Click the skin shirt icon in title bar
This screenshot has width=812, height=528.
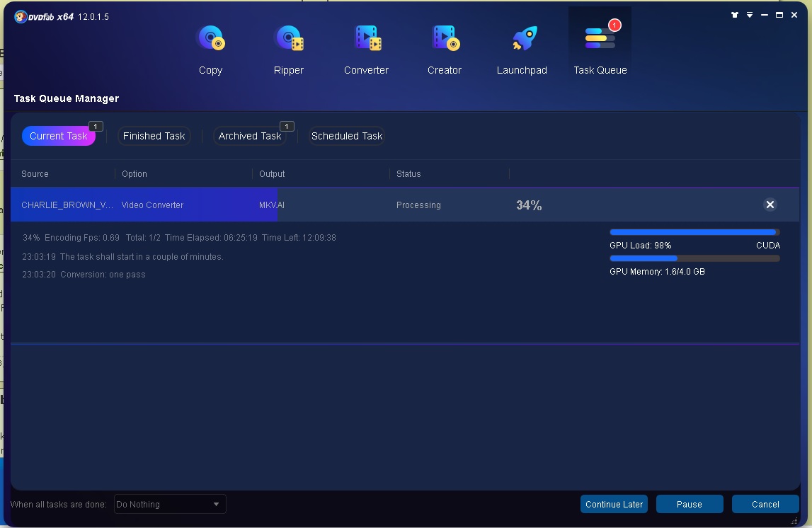click(x=735, y=15)
